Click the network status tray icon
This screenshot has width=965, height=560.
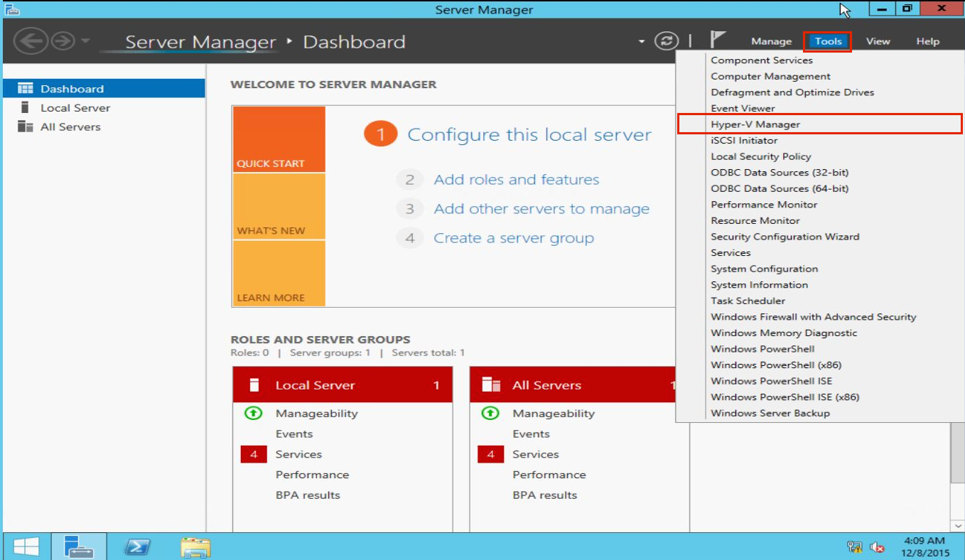click(x=855, y=546)
